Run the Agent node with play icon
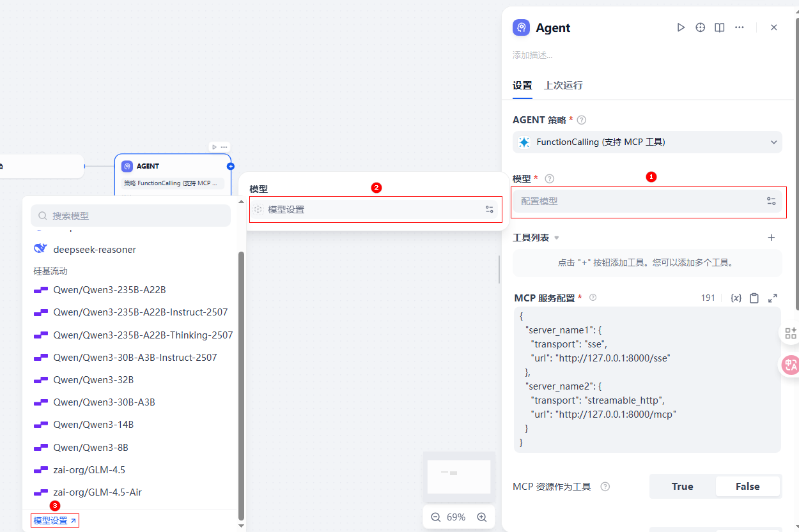The image size is (799, 532). (681, 27)
